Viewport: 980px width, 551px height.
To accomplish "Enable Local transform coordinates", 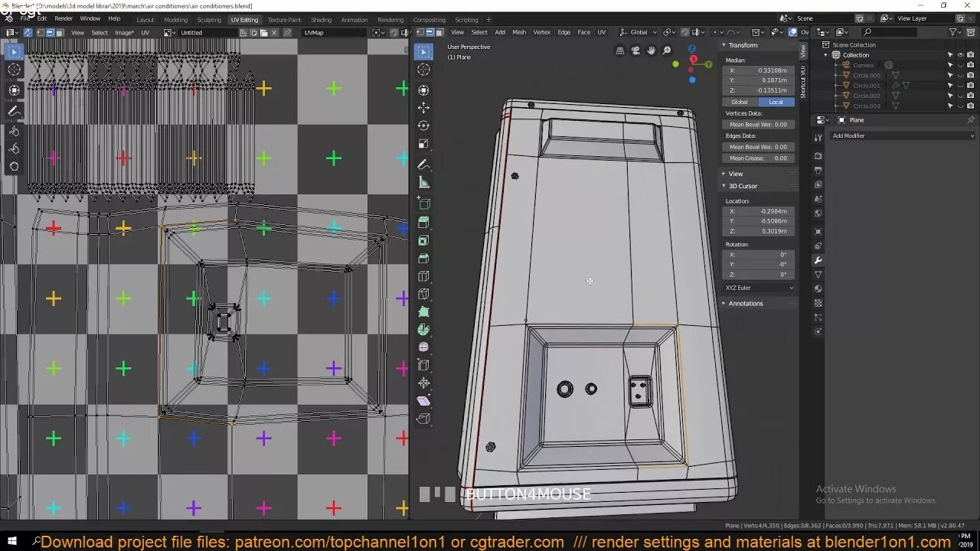I will pos(776,102).
